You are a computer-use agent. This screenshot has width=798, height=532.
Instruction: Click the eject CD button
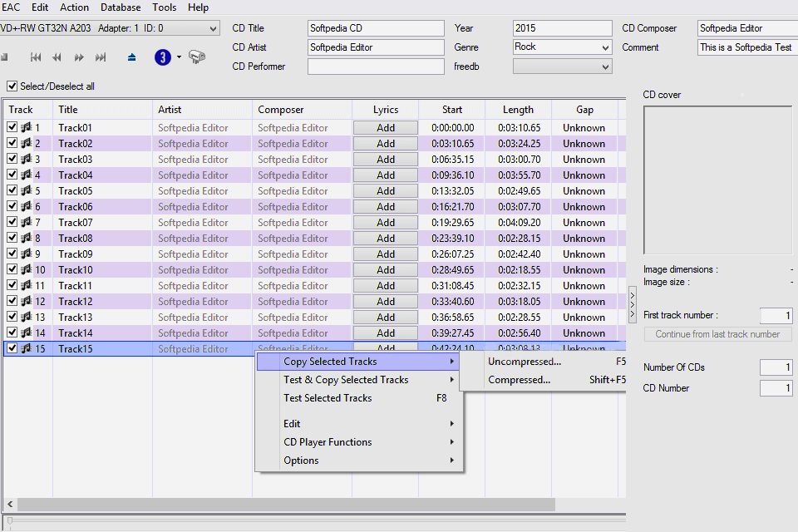click(x=131, y=57)
